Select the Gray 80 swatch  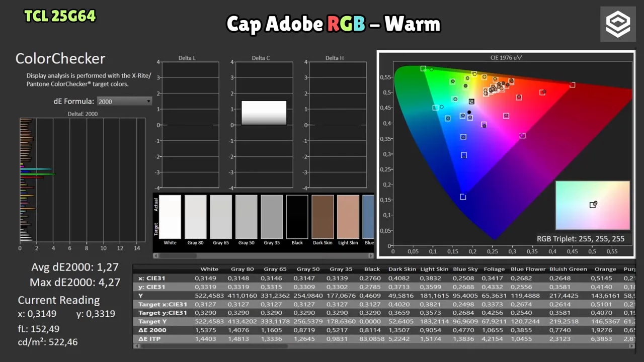(x=195, y=217)
